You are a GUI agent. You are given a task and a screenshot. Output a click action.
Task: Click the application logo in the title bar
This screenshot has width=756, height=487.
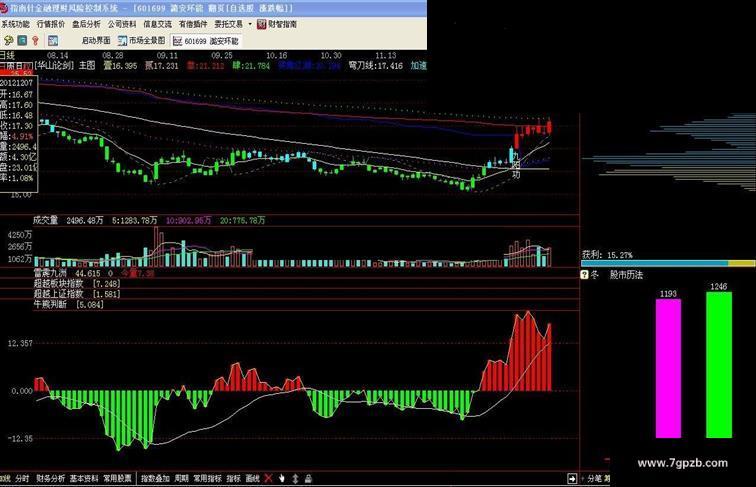point(4,8)
